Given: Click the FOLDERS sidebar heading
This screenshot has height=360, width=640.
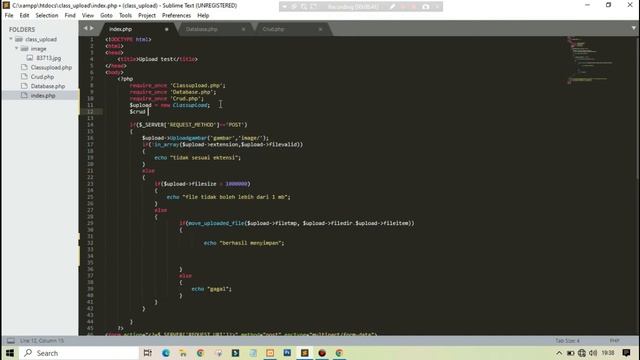Looking at the screenshot, I should click(x=22, y=30).
